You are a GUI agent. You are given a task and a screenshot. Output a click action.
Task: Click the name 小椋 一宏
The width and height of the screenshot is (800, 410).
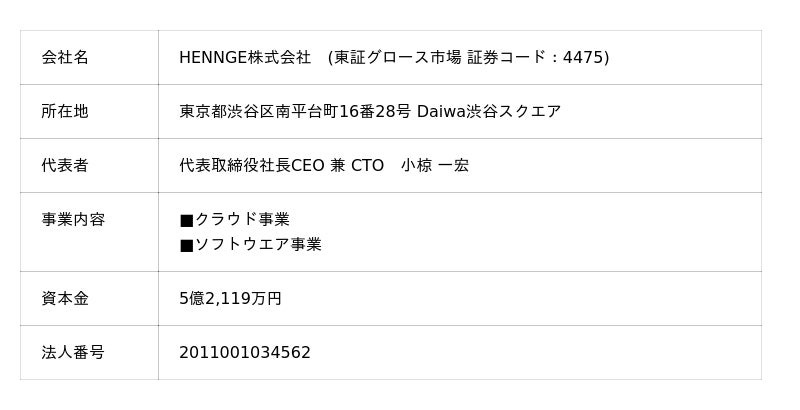point(435,166)
